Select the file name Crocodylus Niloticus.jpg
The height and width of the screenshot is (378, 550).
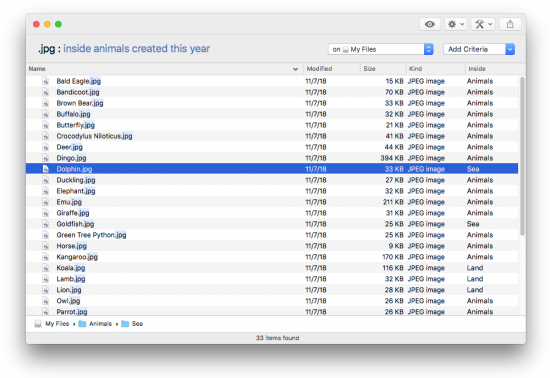(x=94, y=136)
